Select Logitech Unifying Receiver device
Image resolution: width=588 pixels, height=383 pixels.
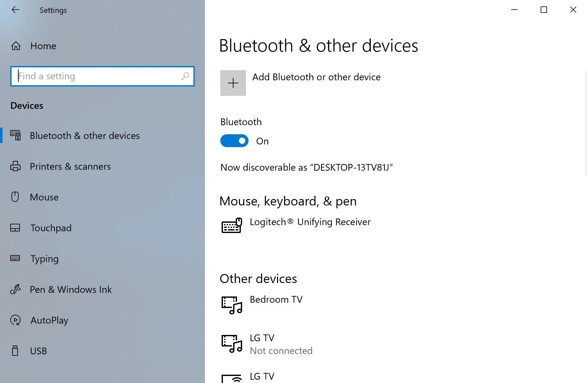pyautogui.click(x=310, y=222)
